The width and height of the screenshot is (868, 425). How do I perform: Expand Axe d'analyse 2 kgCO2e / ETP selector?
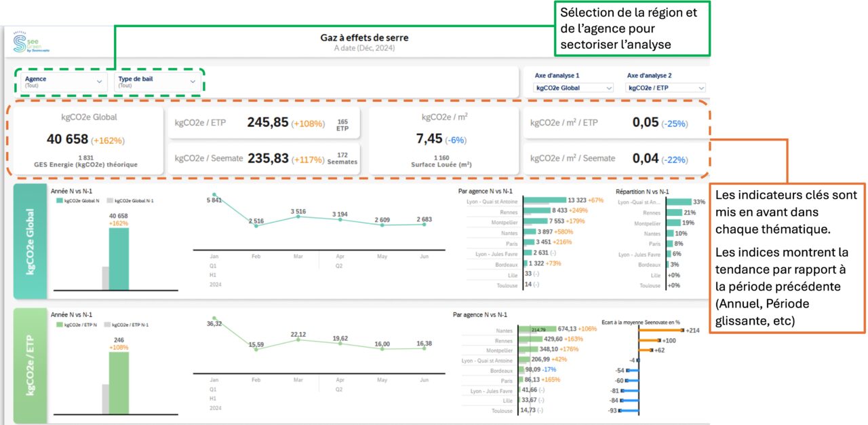point(666,88)
